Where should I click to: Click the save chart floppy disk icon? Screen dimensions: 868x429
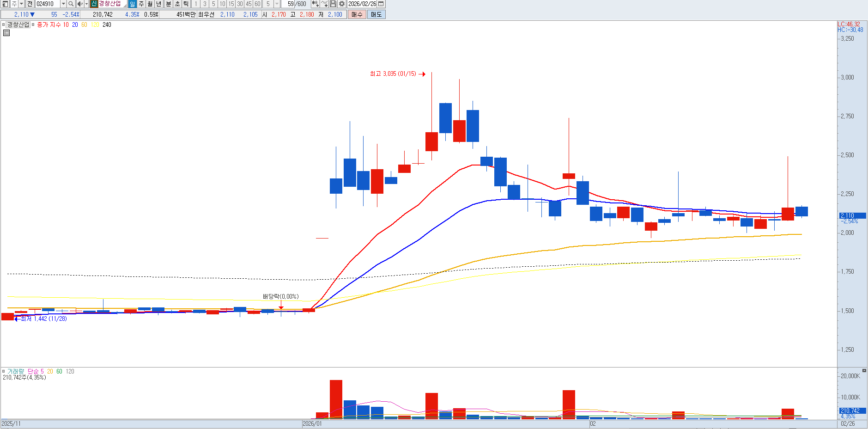(x=333, y=4)
